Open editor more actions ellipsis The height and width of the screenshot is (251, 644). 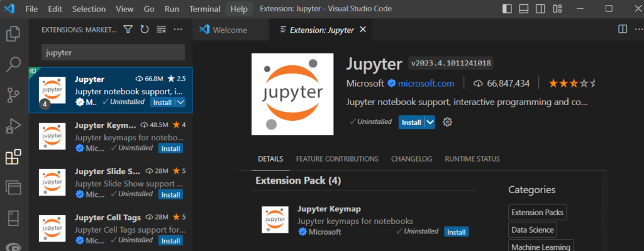(639, 29)
